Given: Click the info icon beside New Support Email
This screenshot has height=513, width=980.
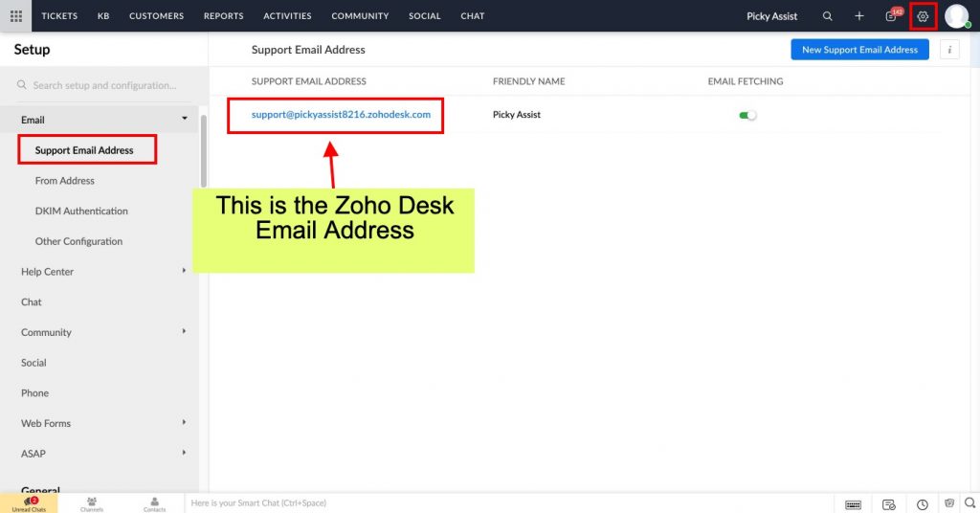Looking at the screenshot, I should (948, 50).
